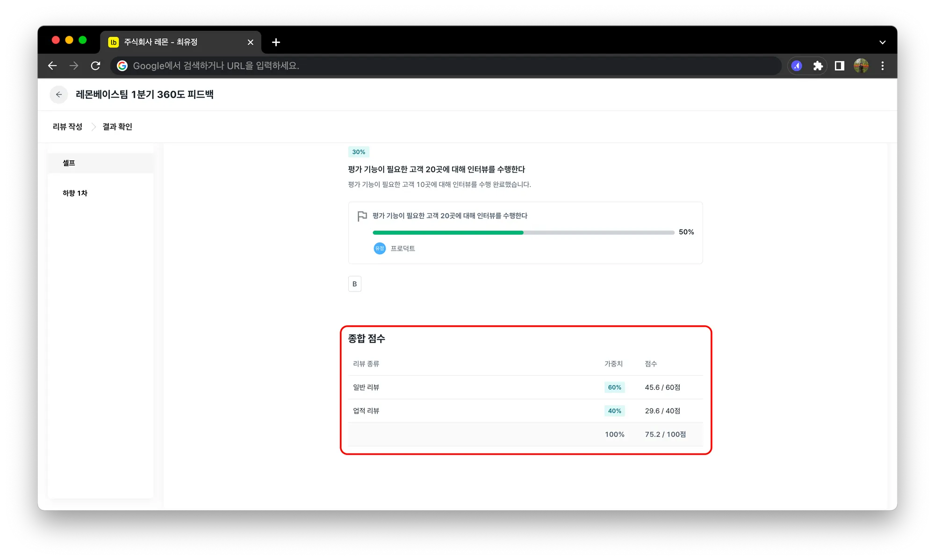
Task: Open the user profile avatar
Action: coord(861,66)
